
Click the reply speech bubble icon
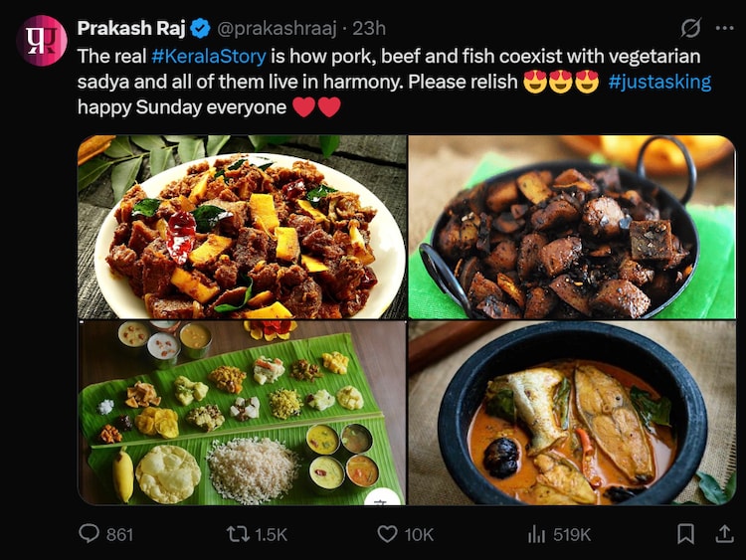(90, 534)
